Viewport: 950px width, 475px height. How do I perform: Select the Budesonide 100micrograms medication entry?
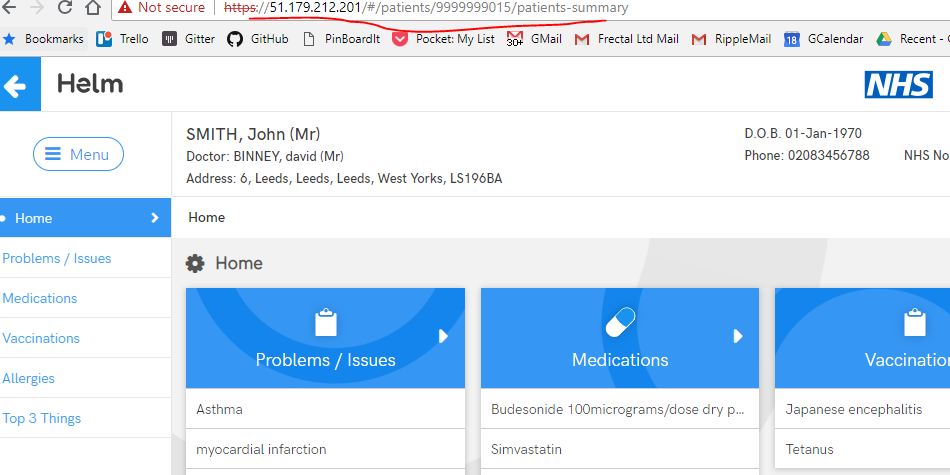[620, 409]
